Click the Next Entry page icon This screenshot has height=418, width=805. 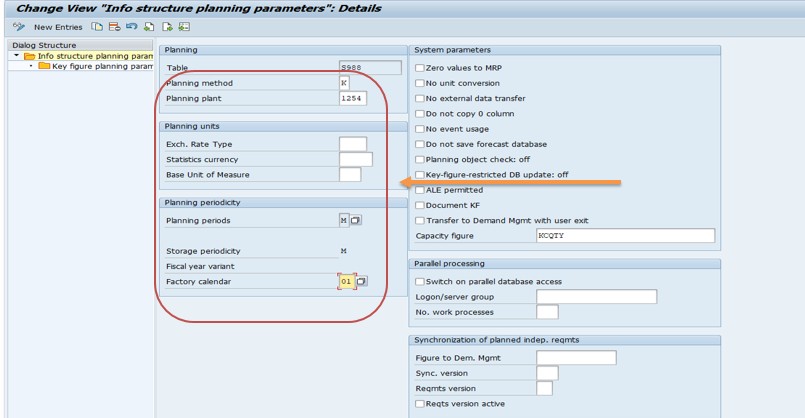click(167, 27)
